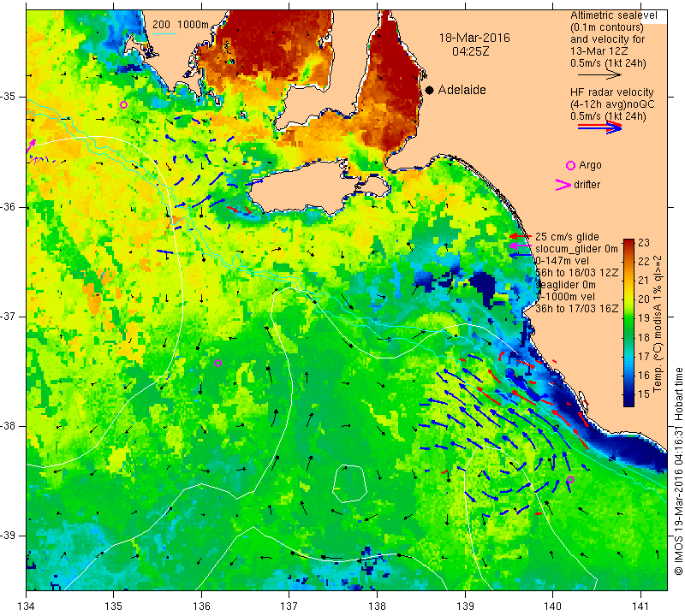
Task: Click the longitude axis label '139'
Action: (x=465, y=607)
